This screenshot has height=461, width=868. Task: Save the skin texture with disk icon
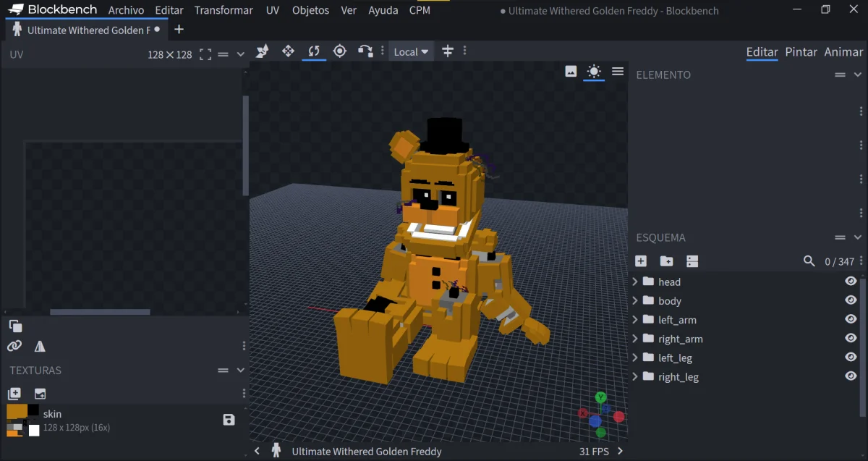[x=229, y=420]
